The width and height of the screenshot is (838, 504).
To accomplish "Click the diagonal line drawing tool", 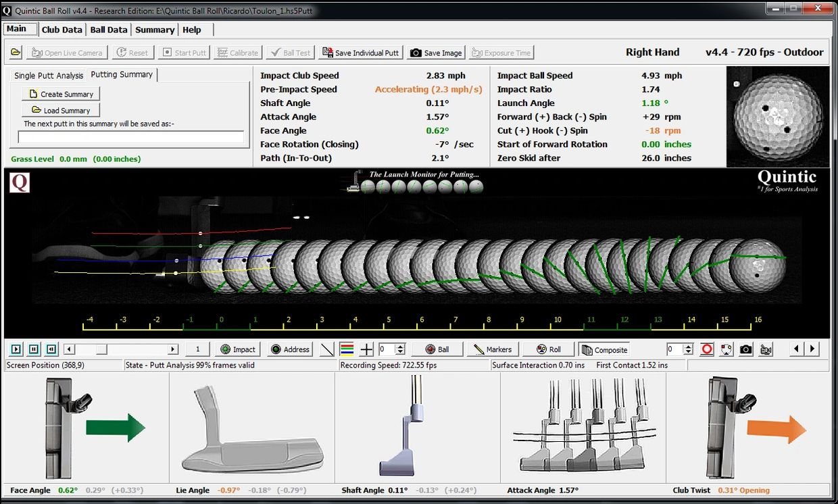I will (x=327, y=349).
